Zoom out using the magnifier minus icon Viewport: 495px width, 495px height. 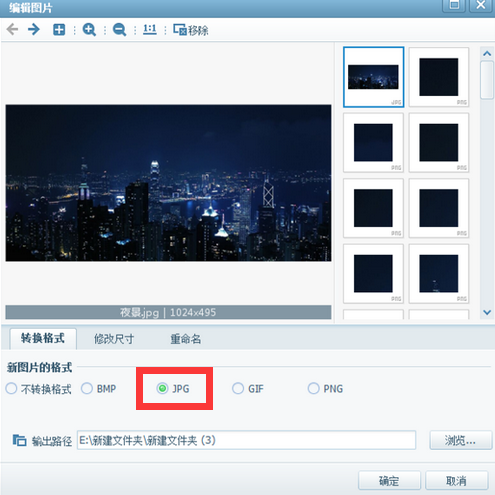119,30
